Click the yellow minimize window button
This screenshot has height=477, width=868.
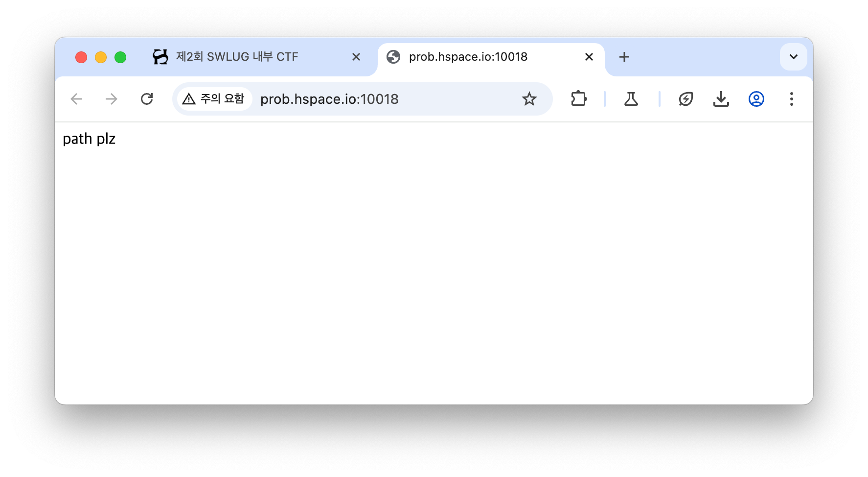coord(101,57)
